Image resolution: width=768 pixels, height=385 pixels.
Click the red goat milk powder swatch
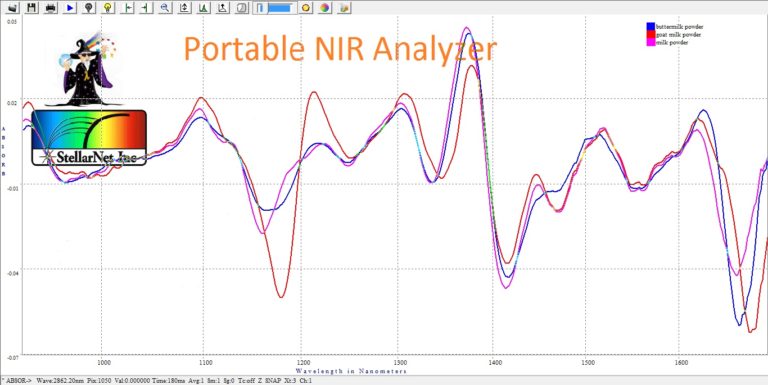tap(651, 34)
